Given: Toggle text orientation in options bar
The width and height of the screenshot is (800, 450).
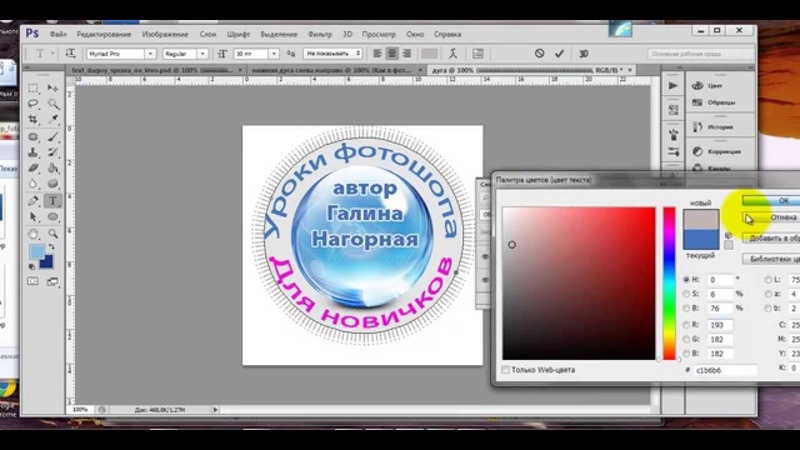Looking at the screenshot, I should (x=70, y=54).
